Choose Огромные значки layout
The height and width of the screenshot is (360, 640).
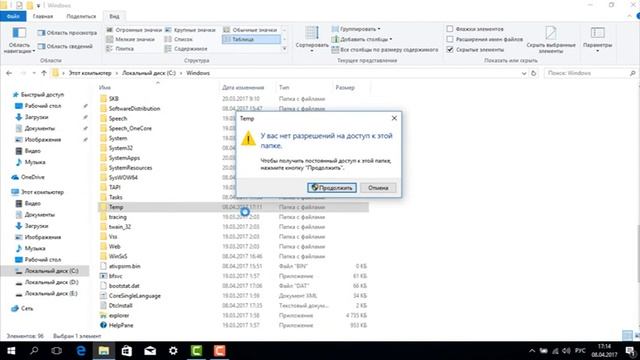tap(134, 30)
